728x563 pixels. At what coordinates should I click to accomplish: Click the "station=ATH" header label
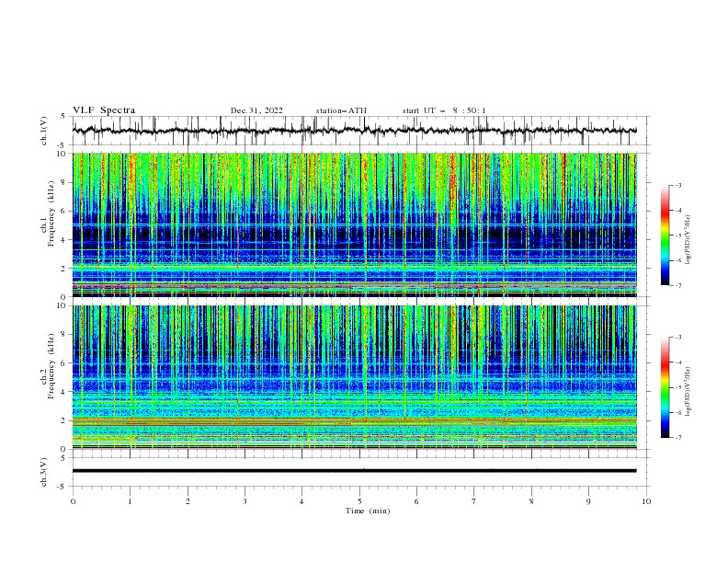coord(341,110)
